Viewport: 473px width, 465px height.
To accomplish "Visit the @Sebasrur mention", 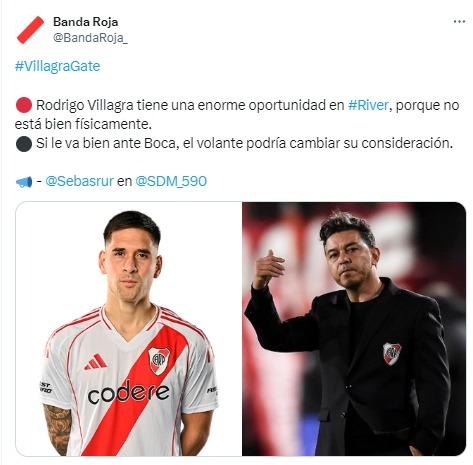I will pyautogui.click(x=79, y=181).
